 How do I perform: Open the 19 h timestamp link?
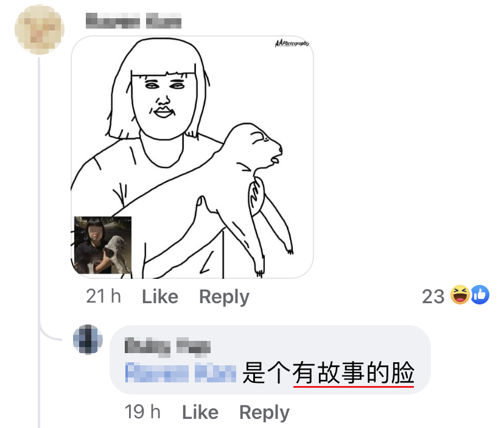coord(142,412)
